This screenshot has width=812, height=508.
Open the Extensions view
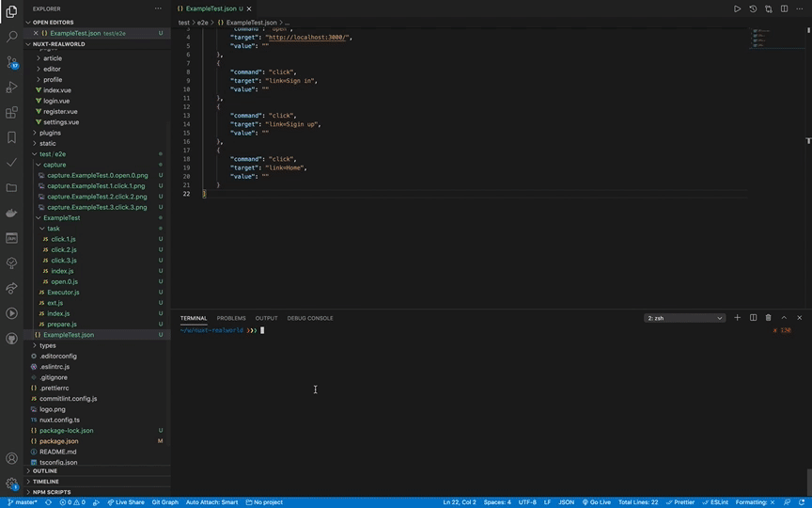click(x=11, y=112)
